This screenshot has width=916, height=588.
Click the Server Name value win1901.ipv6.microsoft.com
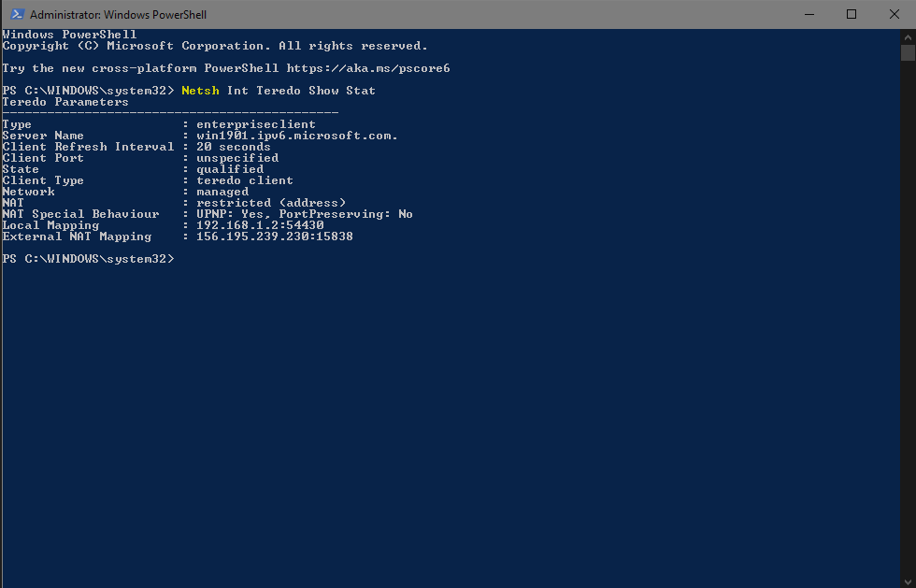(297, 136)
